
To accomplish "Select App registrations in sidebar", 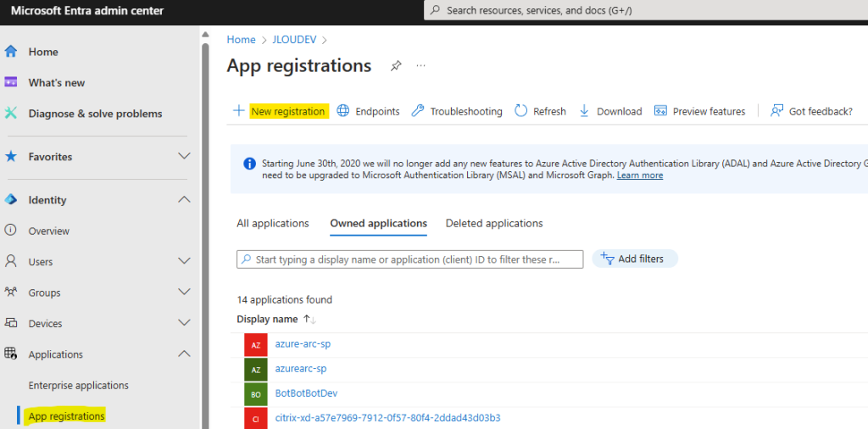I will point(66,415).
